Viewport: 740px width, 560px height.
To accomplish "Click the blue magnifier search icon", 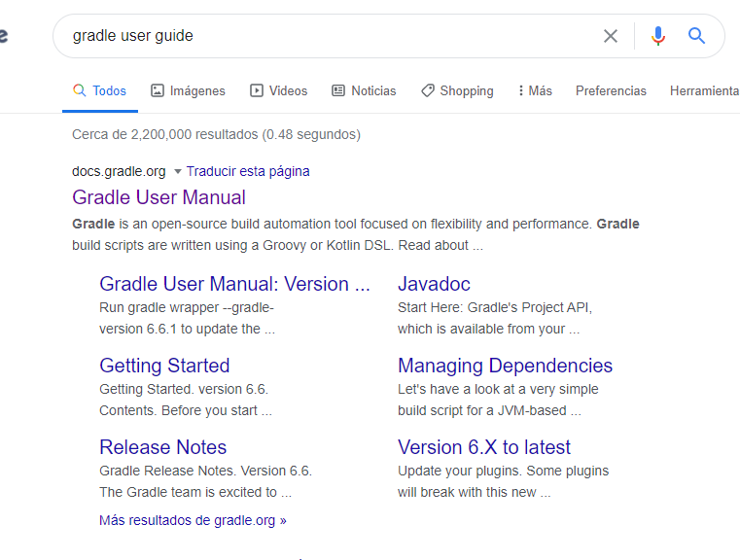I will pos(696,35).
